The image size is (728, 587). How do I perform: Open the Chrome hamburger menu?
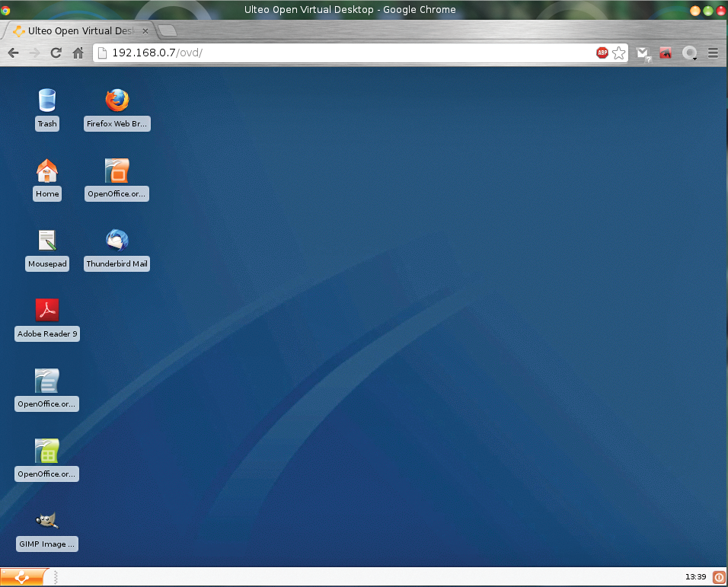click(713, 53)
